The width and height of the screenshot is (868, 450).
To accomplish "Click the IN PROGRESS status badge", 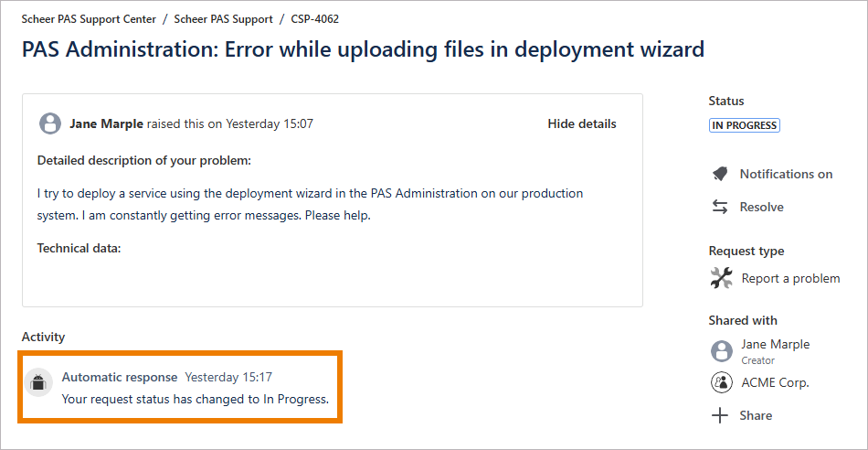I will 744,125.
